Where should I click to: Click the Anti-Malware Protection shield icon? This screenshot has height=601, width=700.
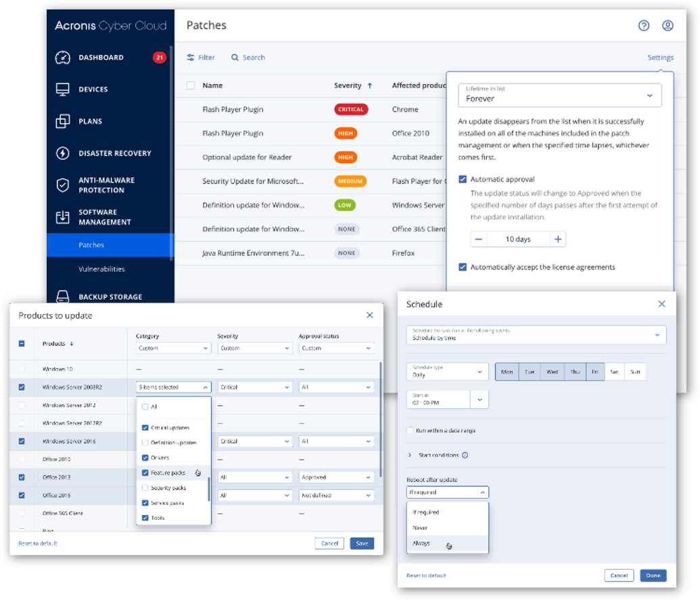click(x=62, y=185)
